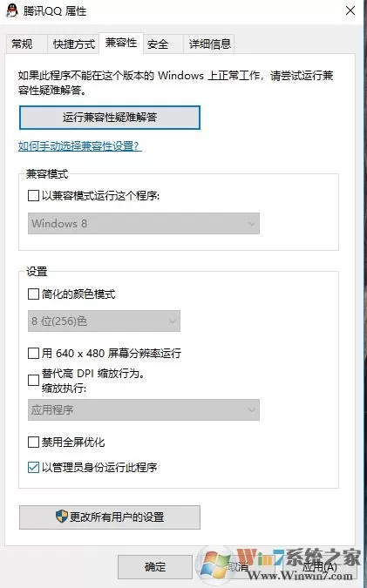Click the shield icon on change settings button

pos(62,517)
